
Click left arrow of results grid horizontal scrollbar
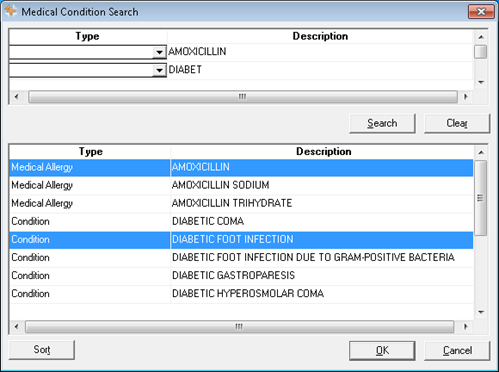16,327
